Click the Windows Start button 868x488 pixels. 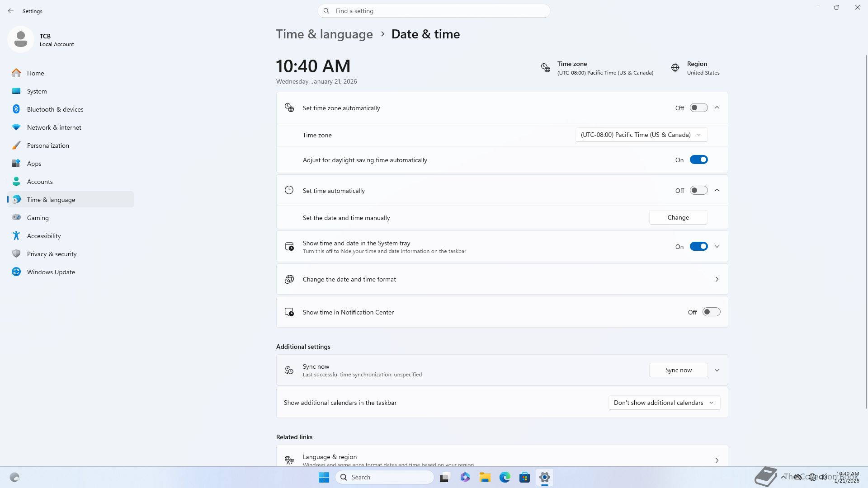point(324,477)
